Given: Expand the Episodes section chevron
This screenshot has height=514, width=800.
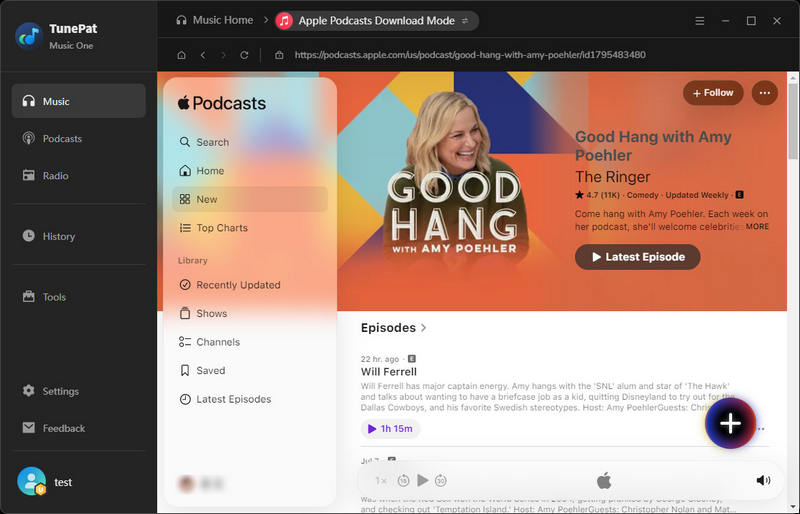Looking at the screenshot, I should (x=423, y=328).
